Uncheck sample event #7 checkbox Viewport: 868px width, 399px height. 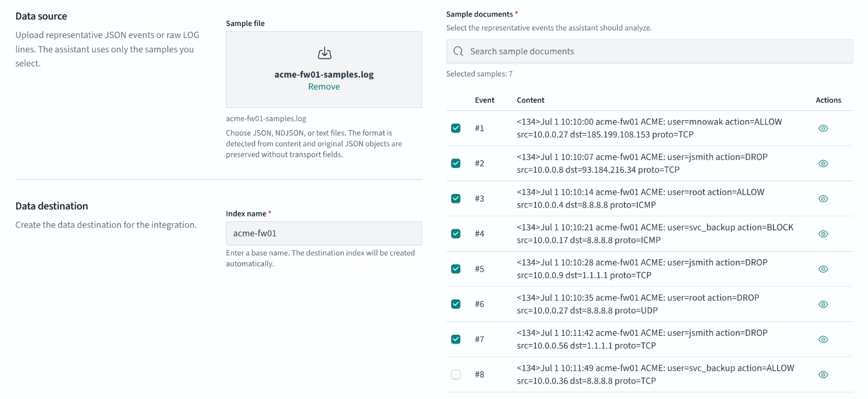tap(456, 339)
